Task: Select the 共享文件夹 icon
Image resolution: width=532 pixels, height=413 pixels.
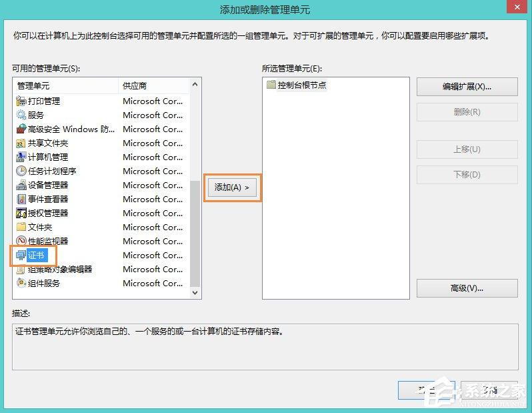Action: pyautogui.click(x=21, y=143)
